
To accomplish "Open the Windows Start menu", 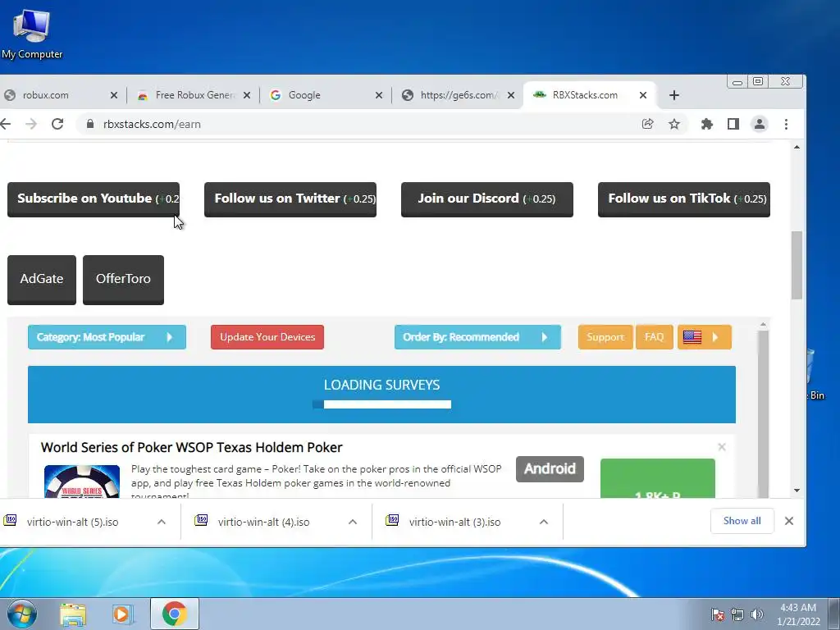I will pyautogui.click(x=21, y=614).
